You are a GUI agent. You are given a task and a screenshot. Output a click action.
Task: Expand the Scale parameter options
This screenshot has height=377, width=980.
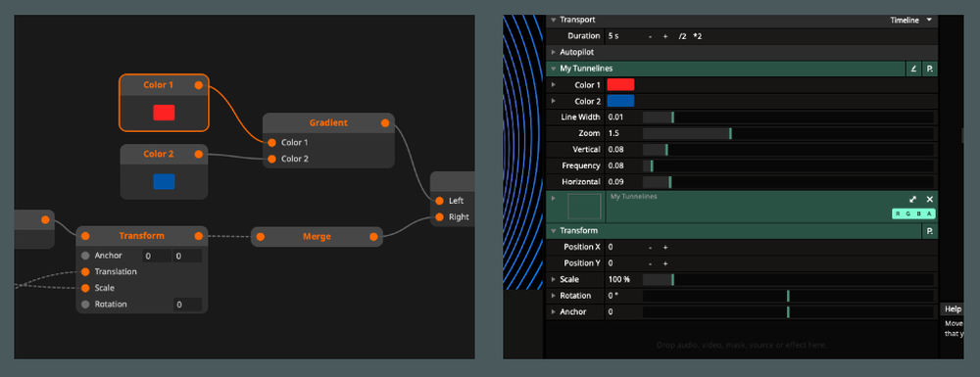click(x=553, y=280)
